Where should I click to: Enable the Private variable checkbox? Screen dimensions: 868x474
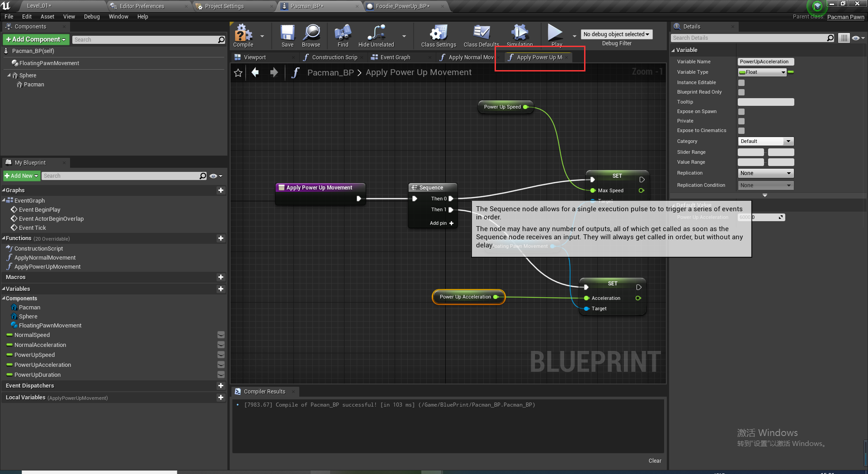click(x=741, y=121)
